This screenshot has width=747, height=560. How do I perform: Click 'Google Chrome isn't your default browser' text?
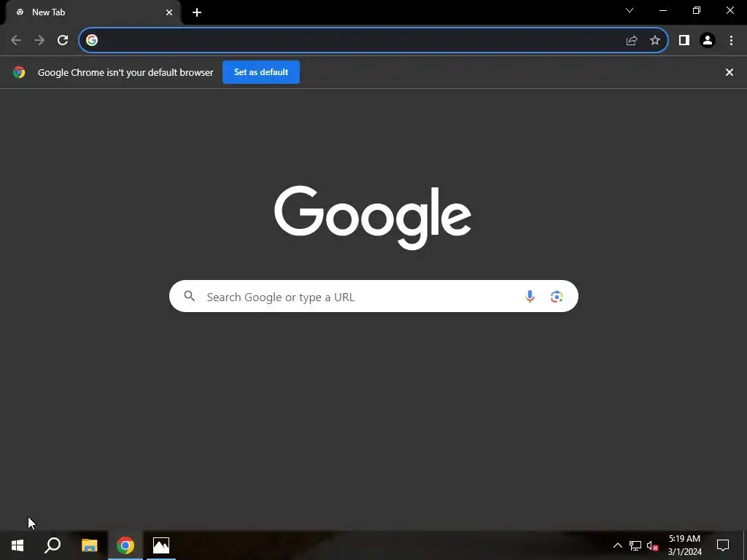point(125,72)
